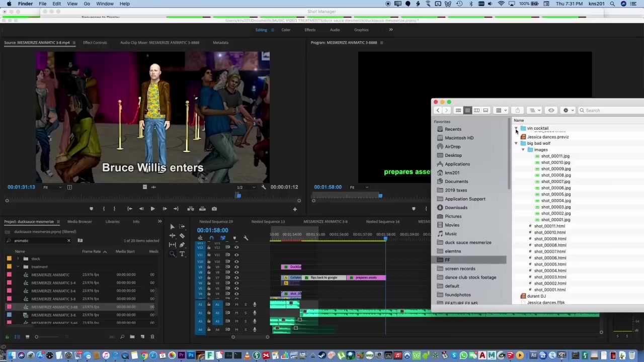Image resolution: width=644 pixels, height=362 pixels.
Task: Toggle Linked Selection in the timeline
Action: point(223,238)
